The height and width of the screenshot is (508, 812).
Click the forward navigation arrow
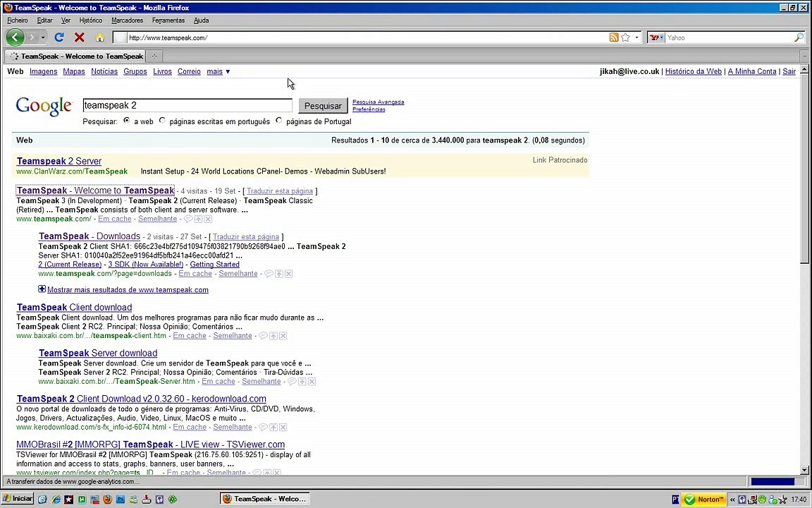click(x=32, y=37)
